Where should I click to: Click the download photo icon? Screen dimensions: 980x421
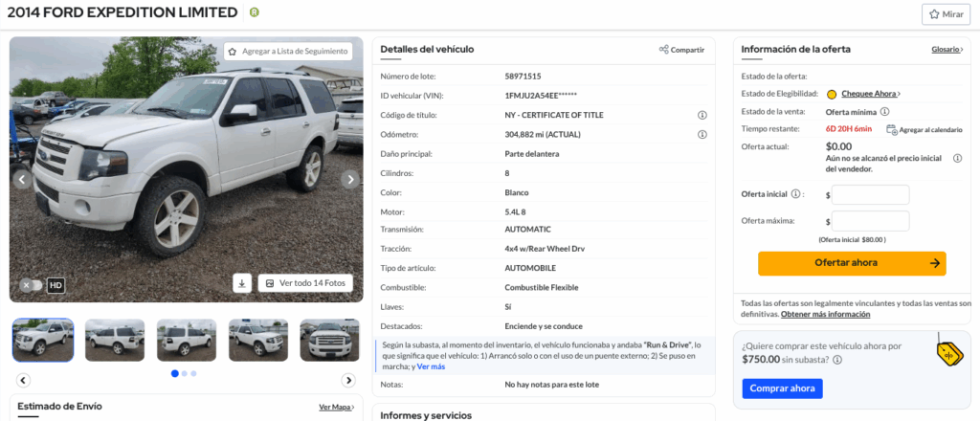[x=242, y=283]
